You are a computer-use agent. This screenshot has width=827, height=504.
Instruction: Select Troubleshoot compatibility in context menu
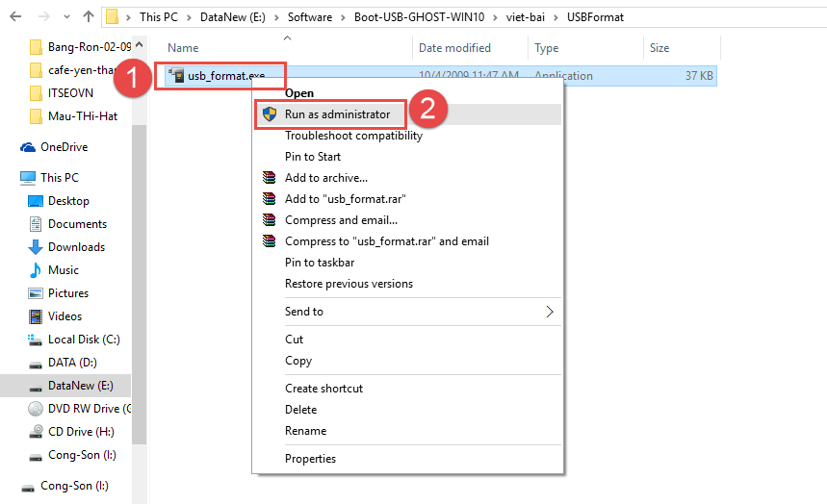353,136
